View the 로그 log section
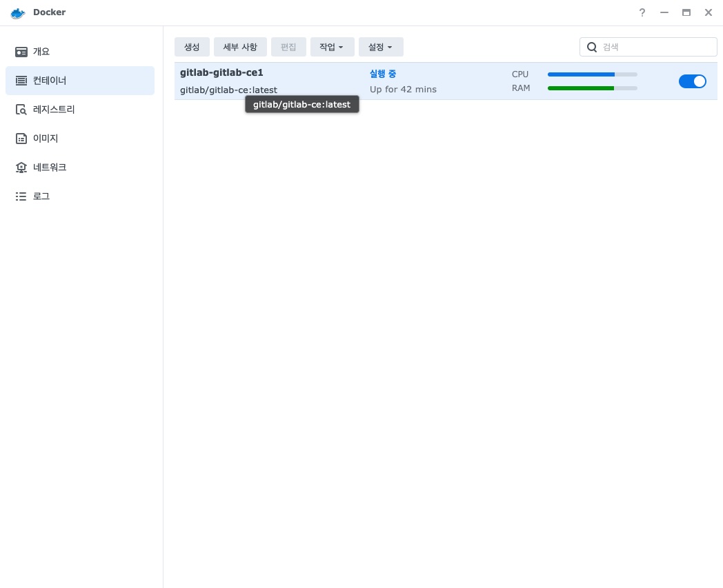 click(x=80, y=196)
